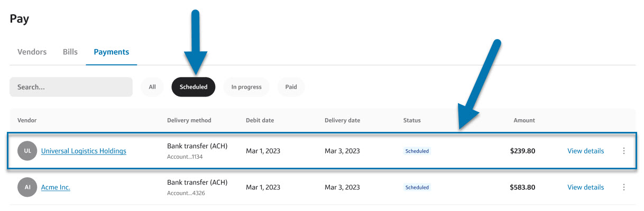Switch to the Bills tab
Image resolution: width=644 pixels, height=211 pixels.
(70, 52)
